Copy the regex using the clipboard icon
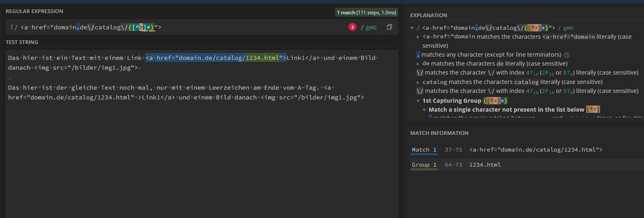 coord(390,27)
